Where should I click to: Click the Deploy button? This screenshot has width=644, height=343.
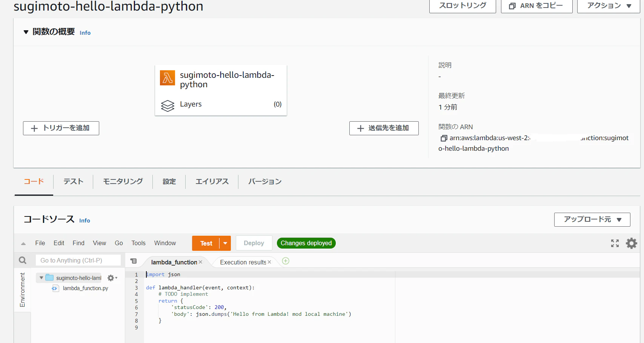coord(254,243)
